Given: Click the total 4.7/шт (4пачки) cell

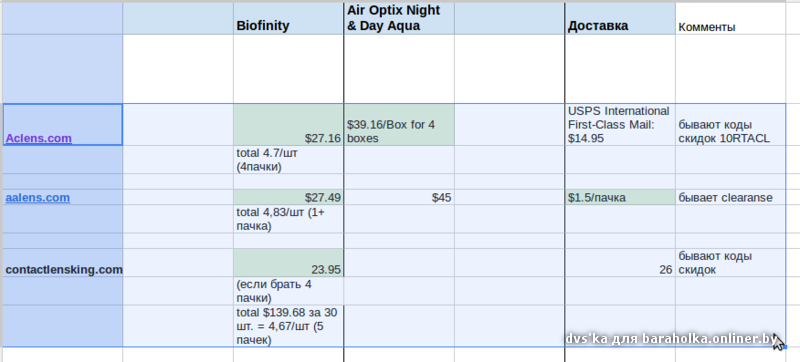Looking at the screenshot, I should coord(288,160).
